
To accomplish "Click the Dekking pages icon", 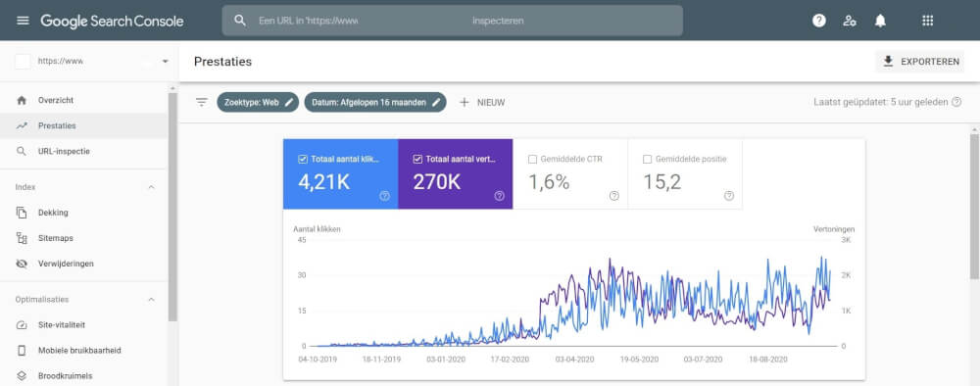I will pyautogui.click(x=22, y=213).
